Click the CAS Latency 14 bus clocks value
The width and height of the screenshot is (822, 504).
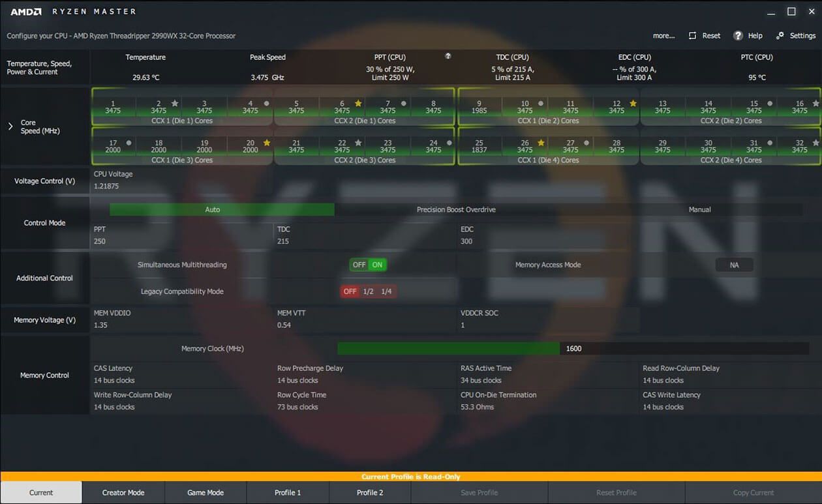pyautogui.click(x=114, y=380)
